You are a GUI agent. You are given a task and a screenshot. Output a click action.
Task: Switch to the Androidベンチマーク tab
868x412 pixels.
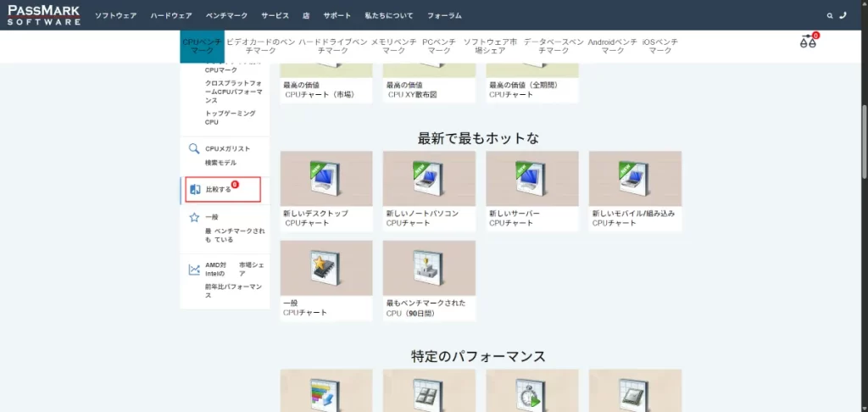[613, 46]
